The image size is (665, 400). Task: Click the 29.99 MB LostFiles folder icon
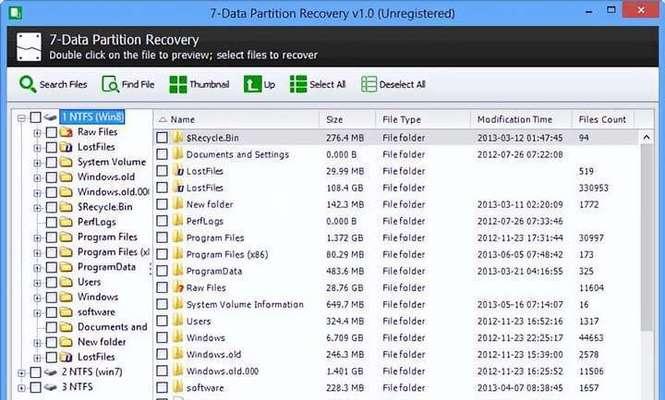pyautogui.click(x=178, y=171)
